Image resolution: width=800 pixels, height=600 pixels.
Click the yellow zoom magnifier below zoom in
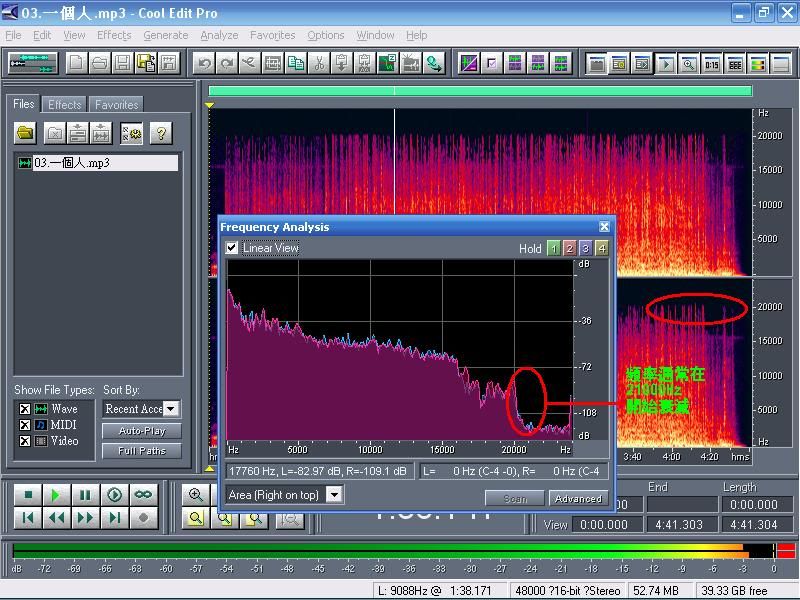click(x=195, y=518)
